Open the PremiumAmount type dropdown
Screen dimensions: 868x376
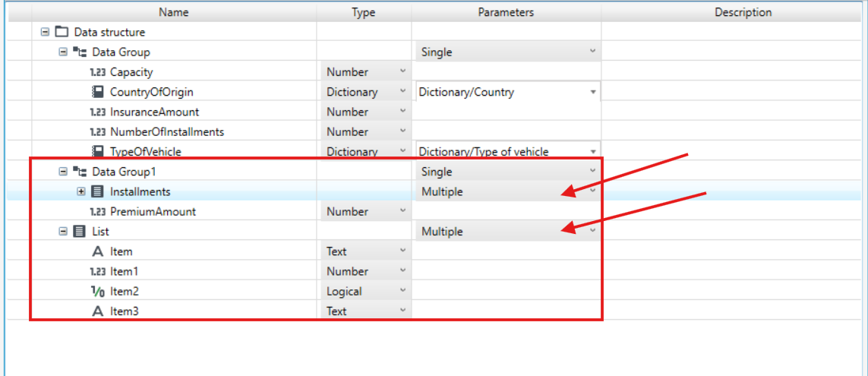pos(366,211)
